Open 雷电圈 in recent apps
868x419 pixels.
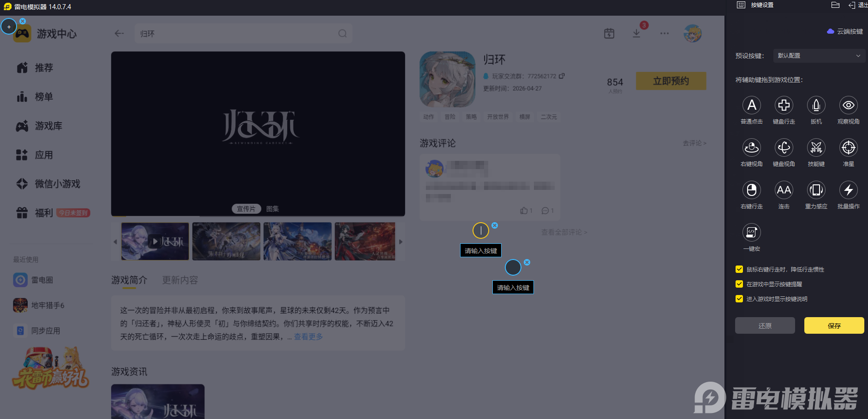click(33, 280)
